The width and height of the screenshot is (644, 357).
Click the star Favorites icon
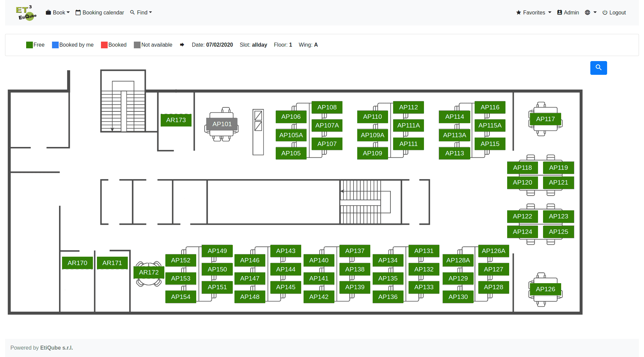[519, 12]
